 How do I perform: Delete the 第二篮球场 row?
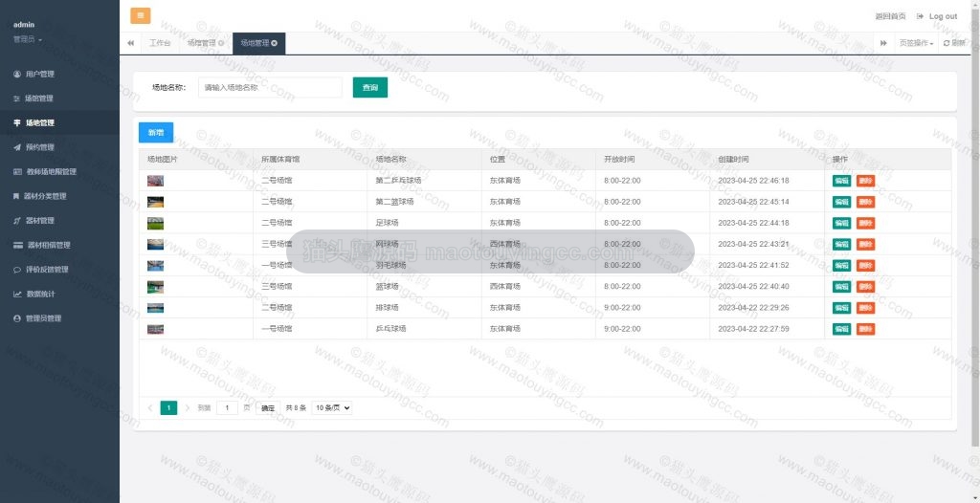(865, 202)
